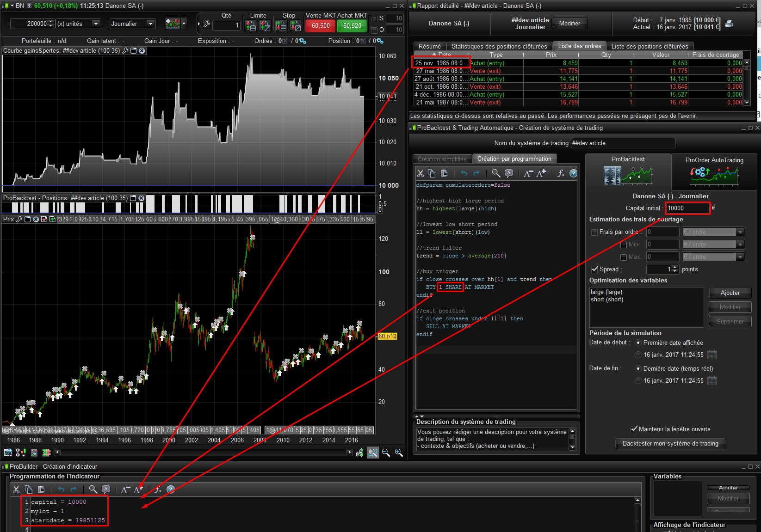The width and height of the screenshot is (761, 532).
Task: Expand the order bar collapse arrow
Action: (x=199, y=24)
